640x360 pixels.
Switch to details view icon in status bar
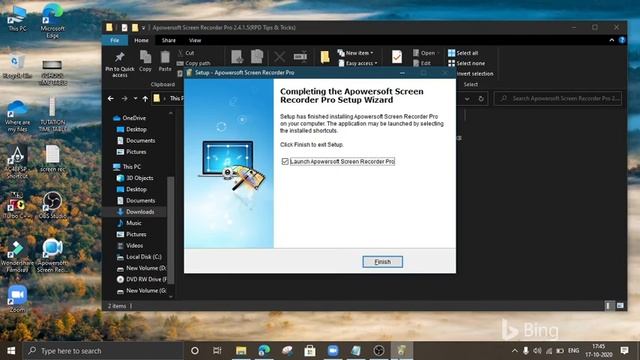[x=608, y=305]
